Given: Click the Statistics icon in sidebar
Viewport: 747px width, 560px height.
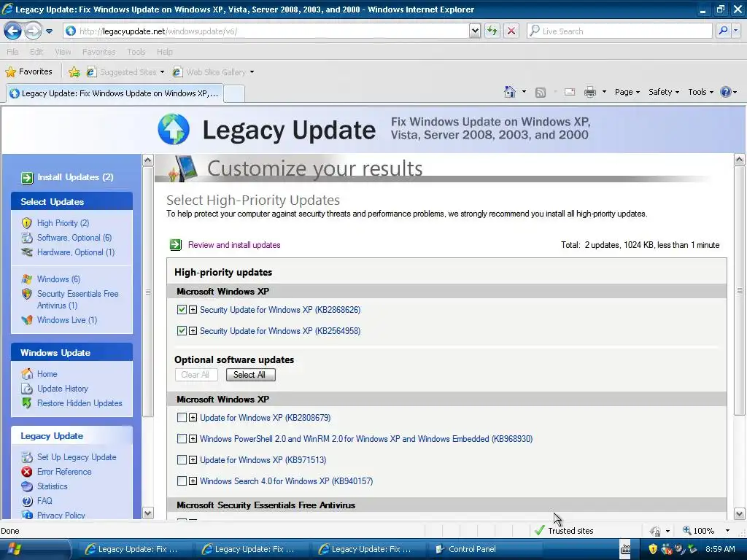Looking at the screenshot, I should click(x=27, y=486).
